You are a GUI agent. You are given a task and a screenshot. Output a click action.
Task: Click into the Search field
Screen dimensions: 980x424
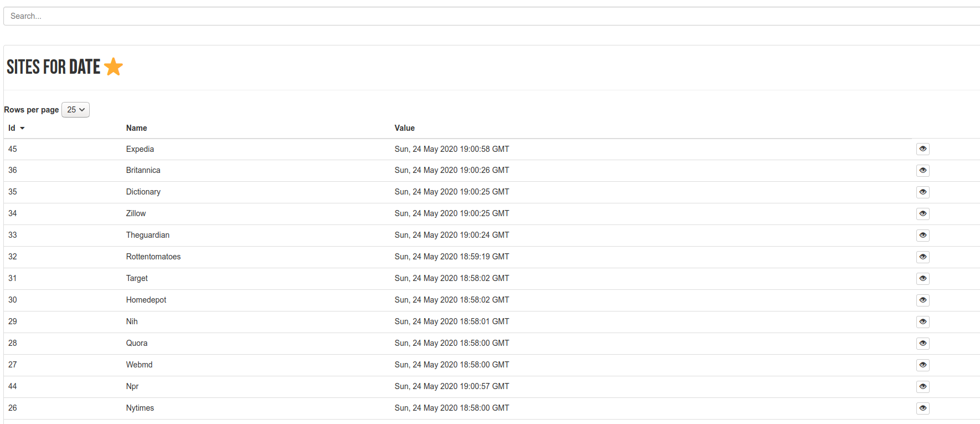492,16
